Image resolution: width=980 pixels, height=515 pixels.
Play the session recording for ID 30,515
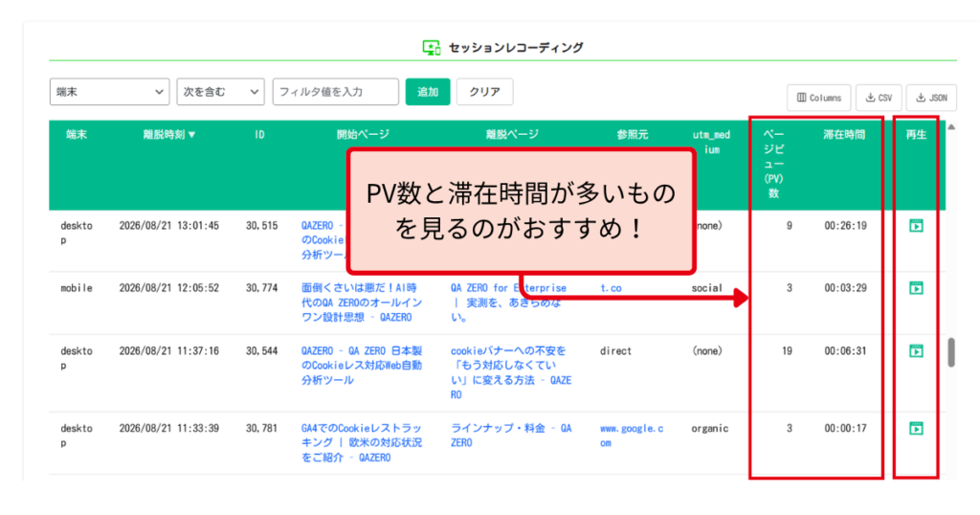point(916,226)
